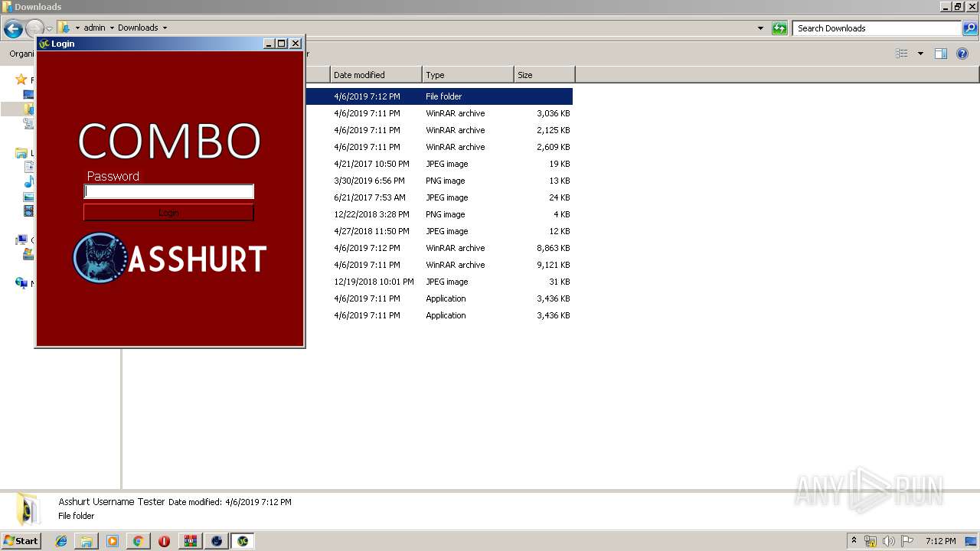Click the 'admin' breadcrumb in address bar
The height and width of the screenshot is (551, 980).
pos(94,28)
